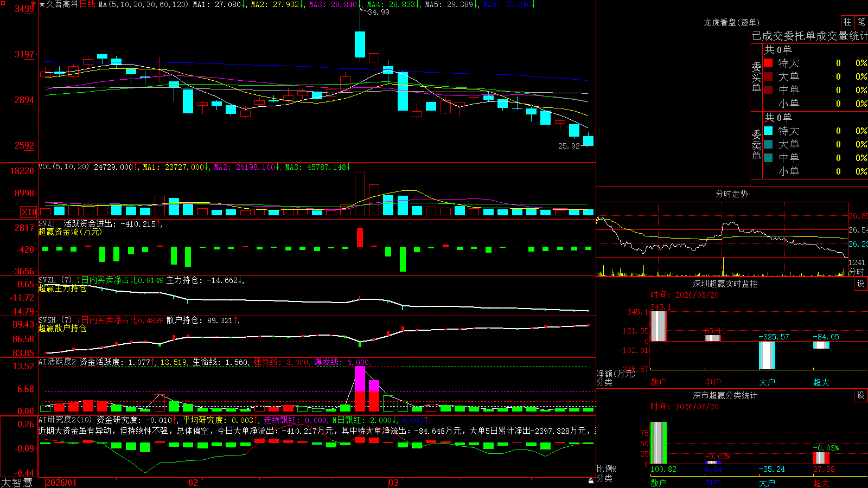Click the AI活跃度2 indicator name
Viewport: 868px width, 488px height.
tap(57, 362)
